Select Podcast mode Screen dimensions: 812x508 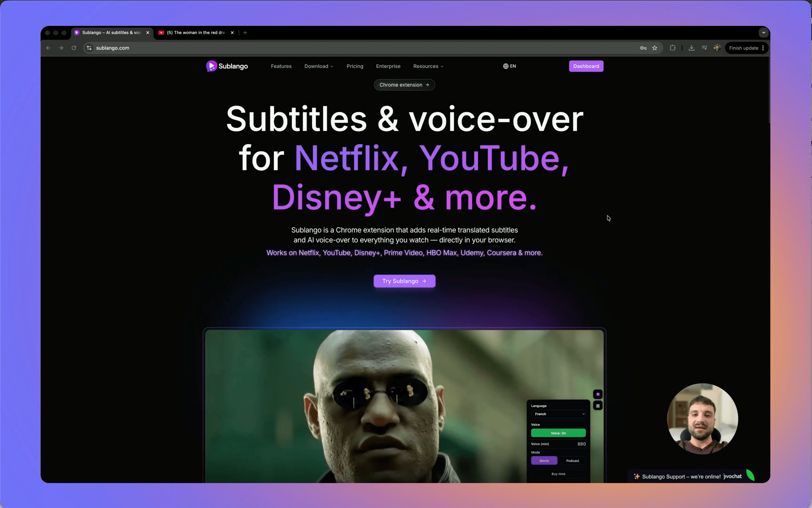pyautogui.click(x=572, y=461)
